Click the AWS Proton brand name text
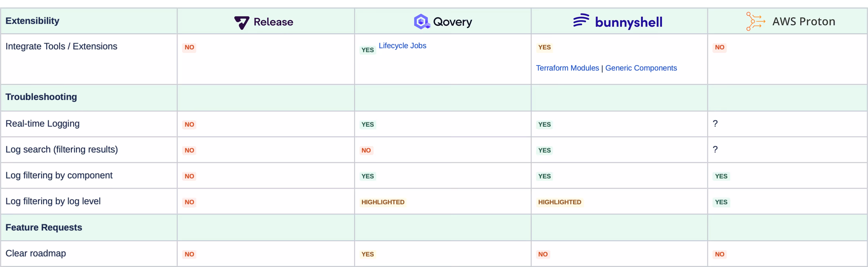The image size is (868, 267). 804,22
